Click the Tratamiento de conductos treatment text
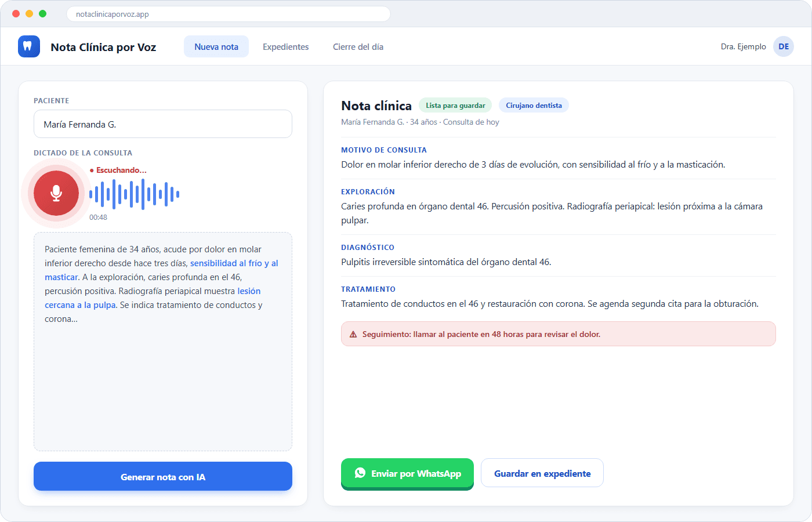 coord(549,304)
